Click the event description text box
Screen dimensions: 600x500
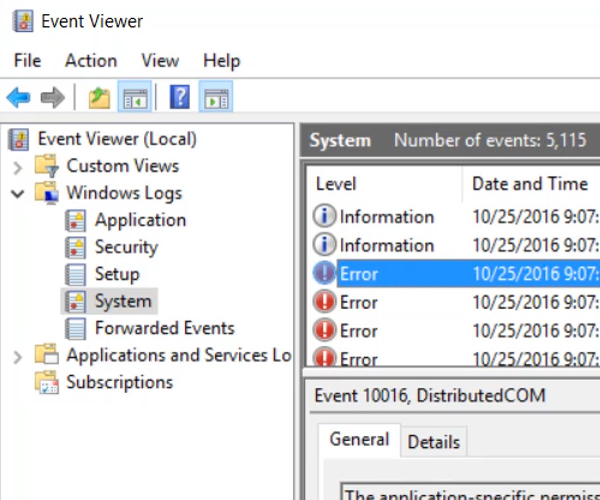click(471, 492)
